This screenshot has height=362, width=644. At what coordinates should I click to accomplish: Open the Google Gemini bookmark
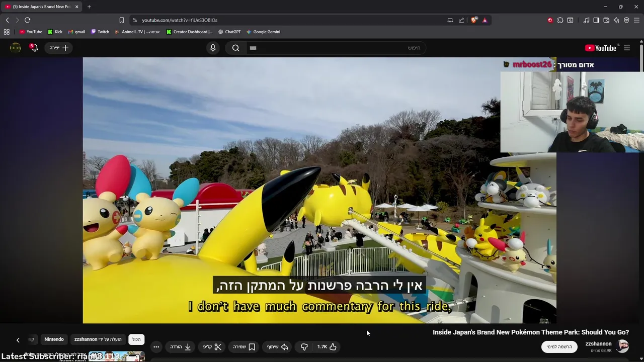point(263,32)
